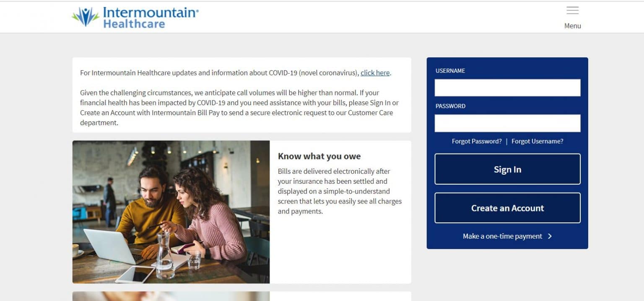Click the couple-at-laptop photo
The height and width of the screenshot is (301, 644).
[171, 211]
